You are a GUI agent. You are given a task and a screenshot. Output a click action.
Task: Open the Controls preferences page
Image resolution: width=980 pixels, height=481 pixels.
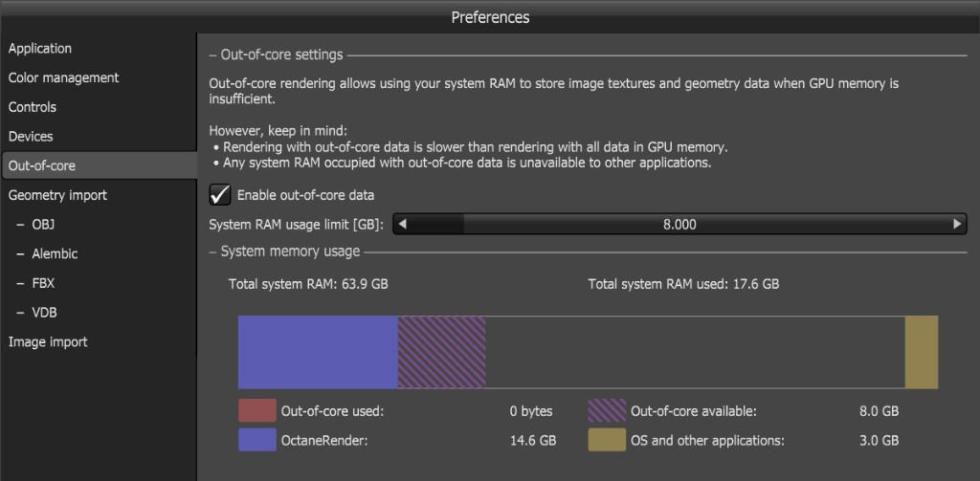(33, 107)
